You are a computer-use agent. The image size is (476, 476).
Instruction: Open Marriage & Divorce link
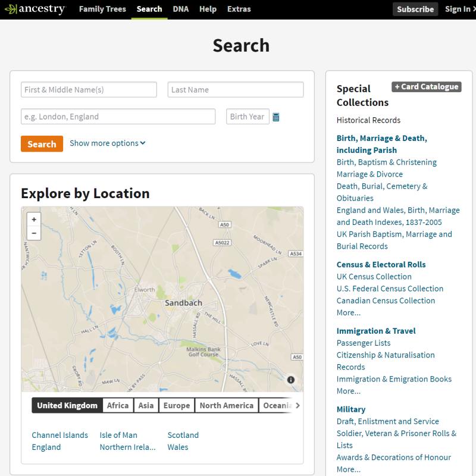[369, 174]
